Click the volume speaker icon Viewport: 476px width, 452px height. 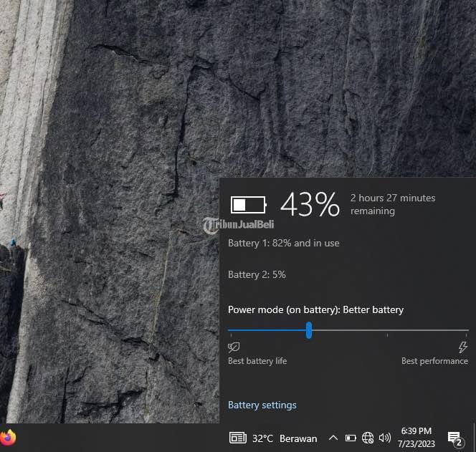(x=385, y=438)
